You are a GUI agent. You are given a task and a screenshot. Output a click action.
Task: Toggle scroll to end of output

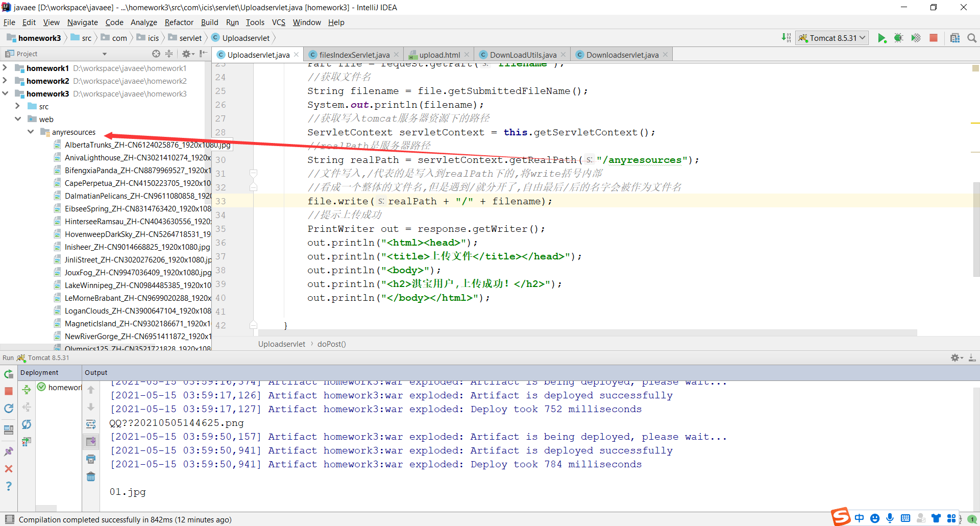(x=91, y=441)
